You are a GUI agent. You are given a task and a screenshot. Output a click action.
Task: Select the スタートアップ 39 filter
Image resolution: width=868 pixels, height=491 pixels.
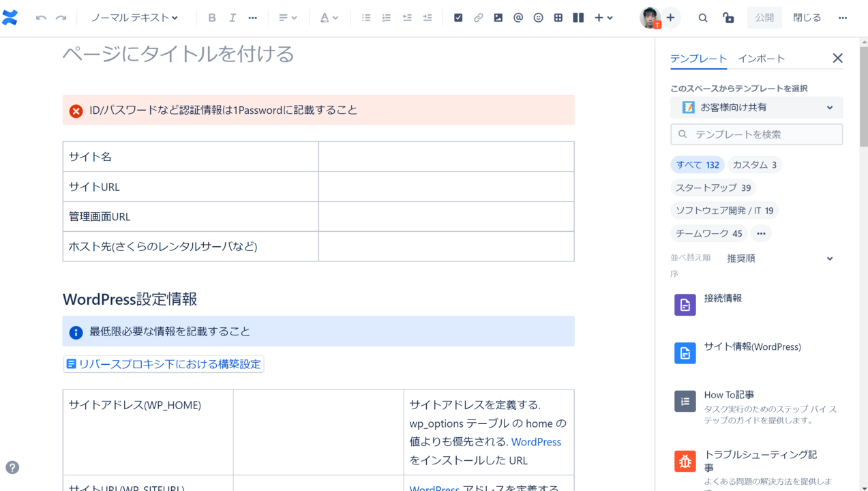tap(713, 188)
